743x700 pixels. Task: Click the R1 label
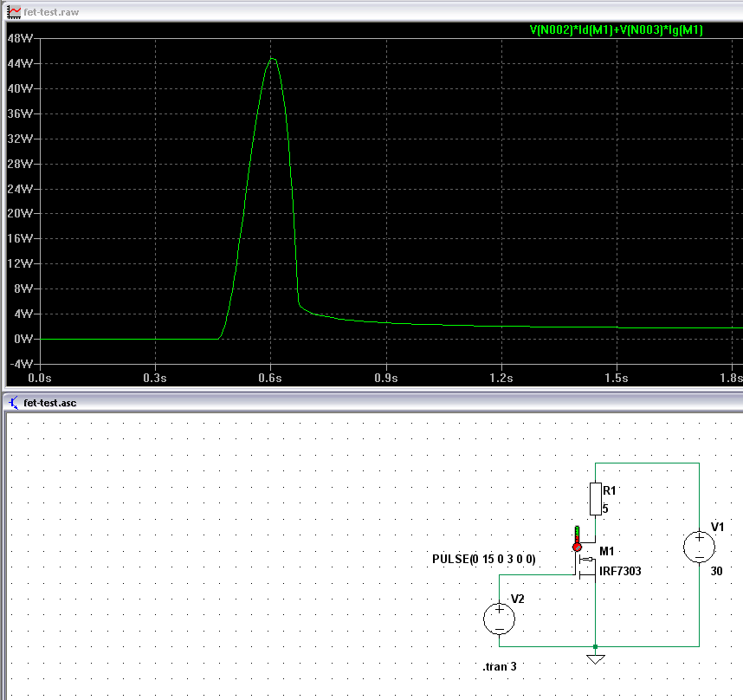coord(610,490)
